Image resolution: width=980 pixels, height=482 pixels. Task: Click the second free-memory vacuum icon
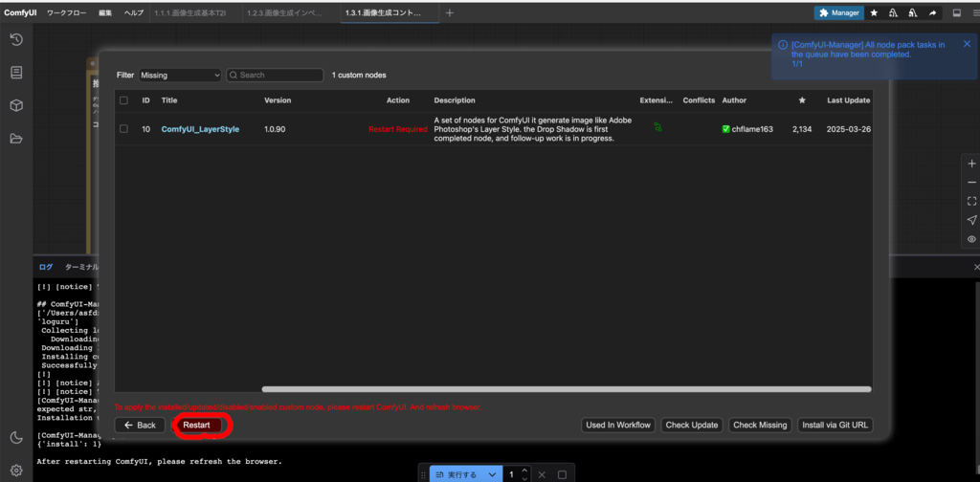913,12
